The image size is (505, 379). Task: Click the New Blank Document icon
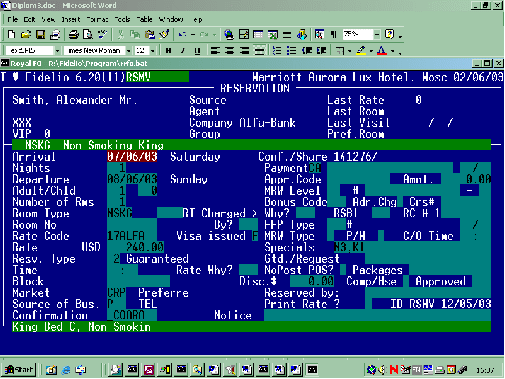(x=11, y=34)
